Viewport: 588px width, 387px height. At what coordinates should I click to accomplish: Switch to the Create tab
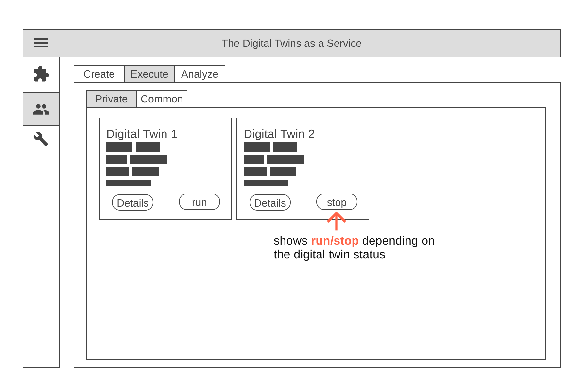[x=99, y=74]
